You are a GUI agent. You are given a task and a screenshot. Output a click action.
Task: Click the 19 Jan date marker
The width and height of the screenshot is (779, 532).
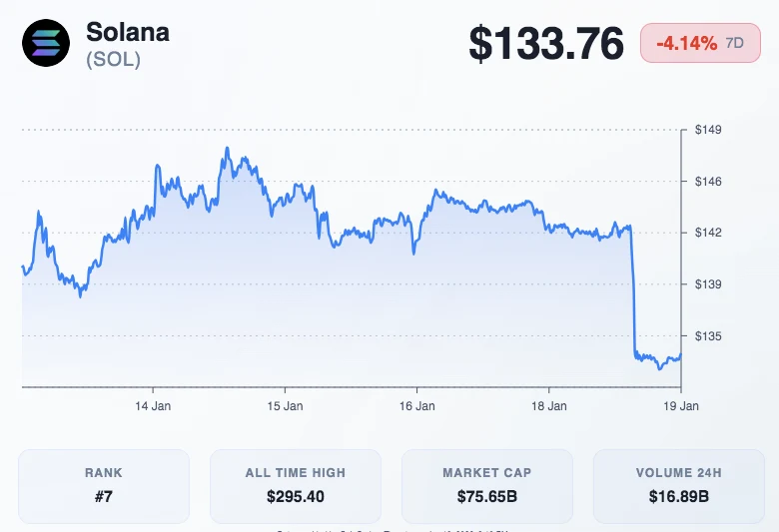pos(681,406)
